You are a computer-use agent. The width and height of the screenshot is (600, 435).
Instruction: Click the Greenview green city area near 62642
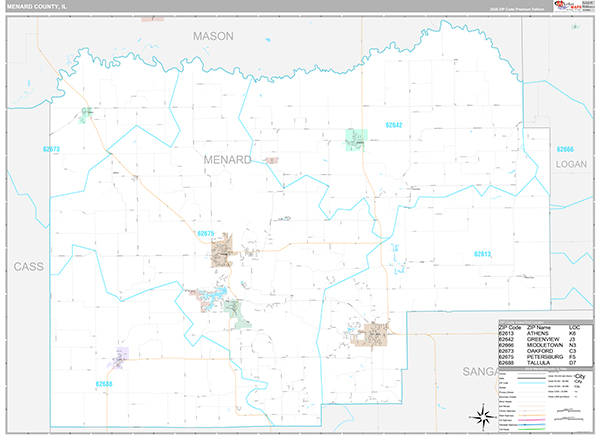356,140
